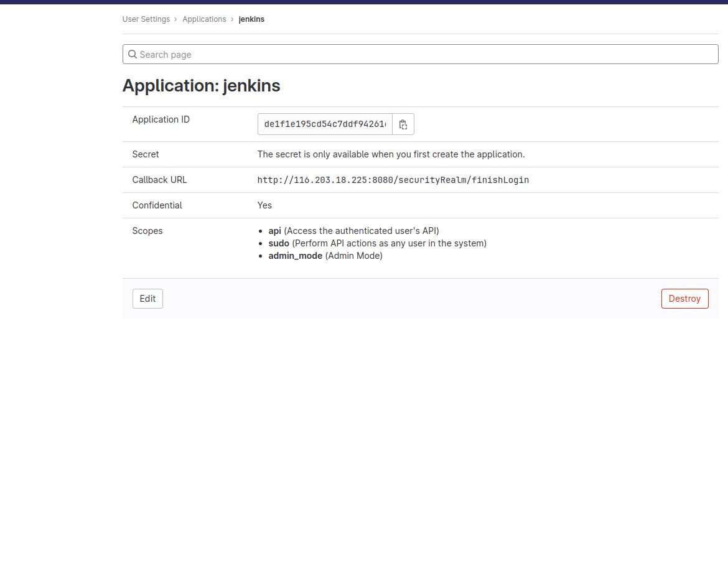
Task: Open the User Settings breadcrumb
Action: tap(146, 19)
